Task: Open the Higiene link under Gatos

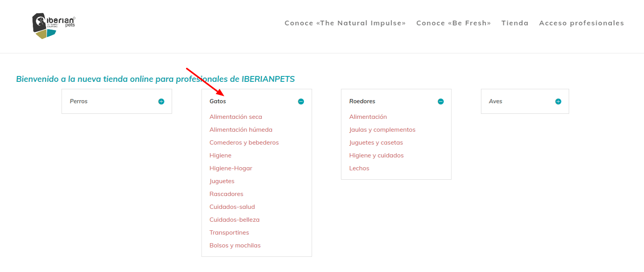Action: 220,155
